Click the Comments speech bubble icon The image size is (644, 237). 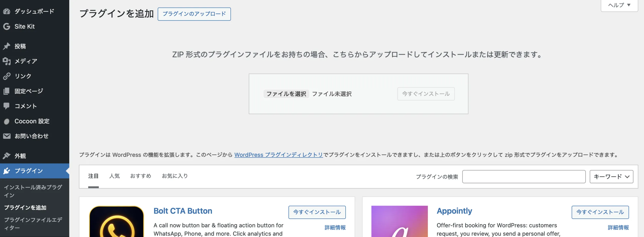click(x=7, y=106)
